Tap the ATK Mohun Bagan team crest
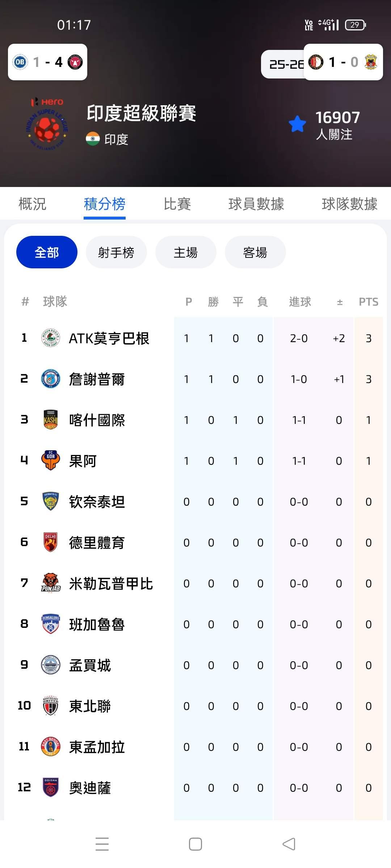The height and width of the screenshot is (868, 391). tap(51, 338)
